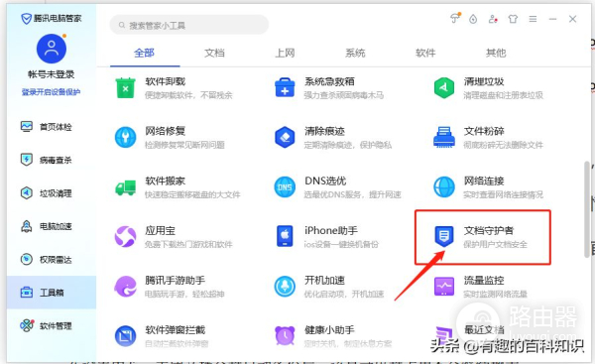Open the iPhone助手 apple icon
Image resolution: width=595 pixels, height=364 pixels.
coord(285,236)
